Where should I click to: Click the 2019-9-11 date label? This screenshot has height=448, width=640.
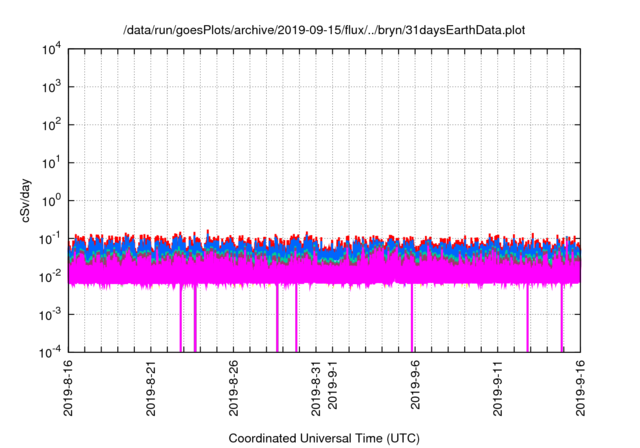498,388
